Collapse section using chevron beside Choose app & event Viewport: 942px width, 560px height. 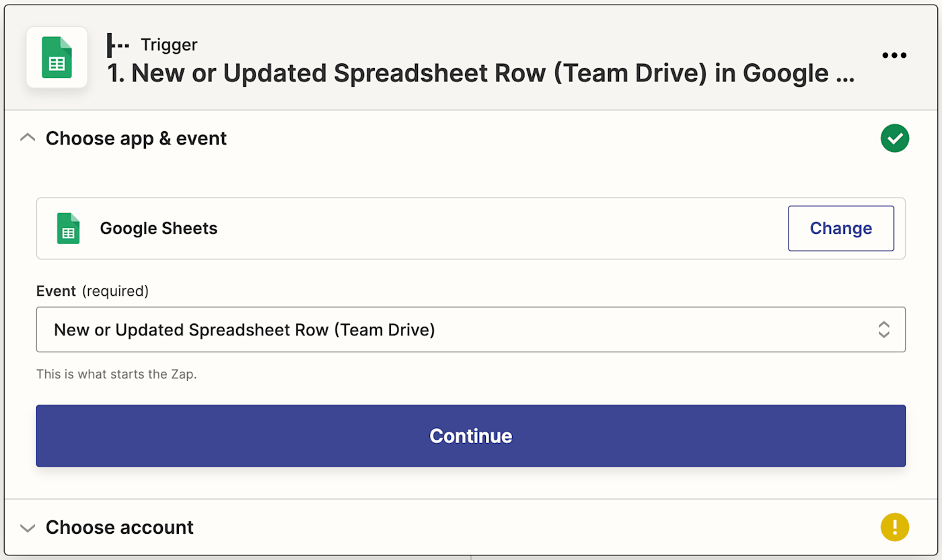[28, 138]
